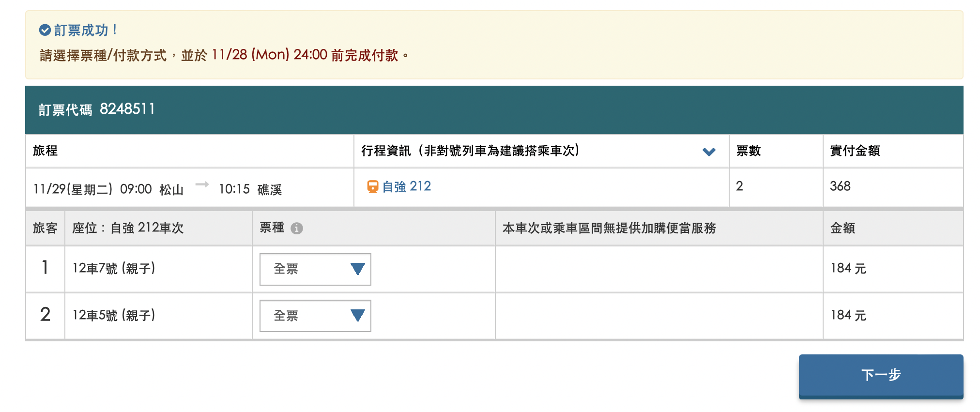Click the 本車次或乘車區間無提供加購便當服務 header
Viewport: 980px width, 412px height.
coord(609,229)
